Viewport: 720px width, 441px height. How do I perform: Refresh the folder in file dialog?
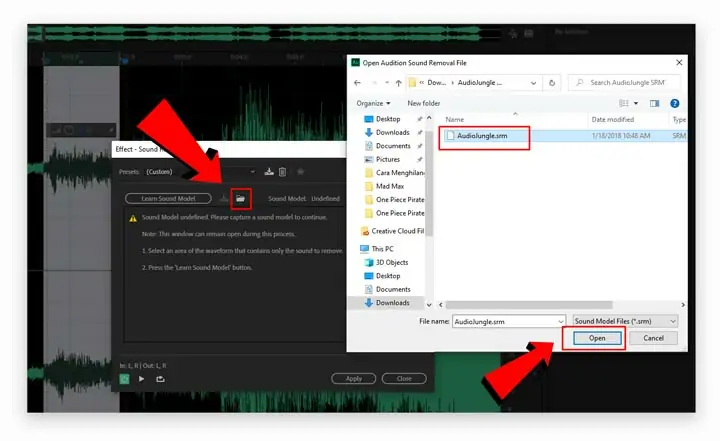point(552,83)
